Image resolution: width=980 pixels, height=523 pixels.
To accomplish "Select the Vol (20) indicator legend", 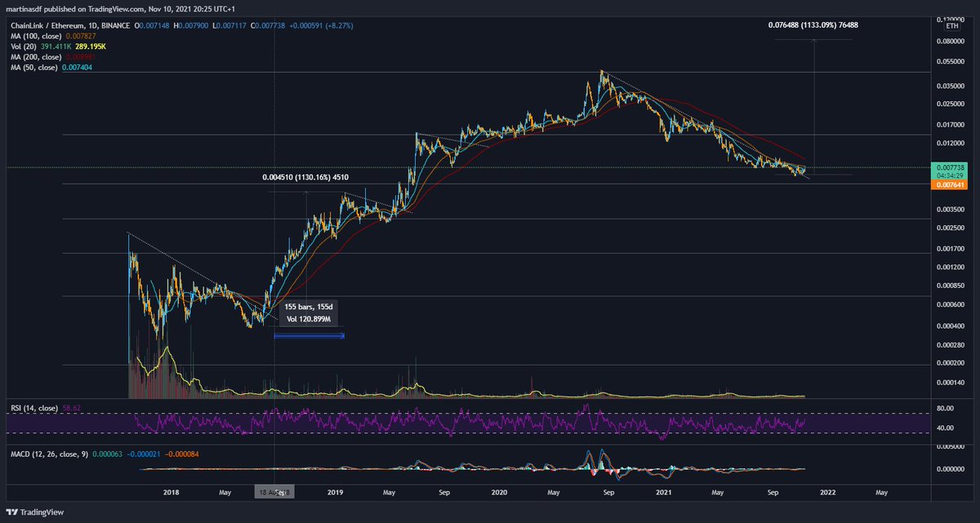I will point(22,47).
